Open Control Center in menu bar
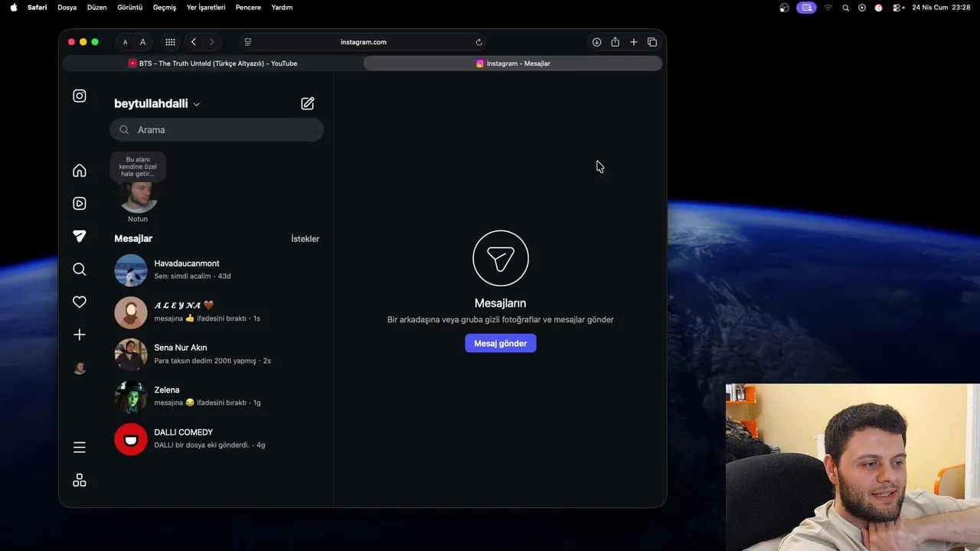This screenshot has width=980, height=551. pos(897,8)
